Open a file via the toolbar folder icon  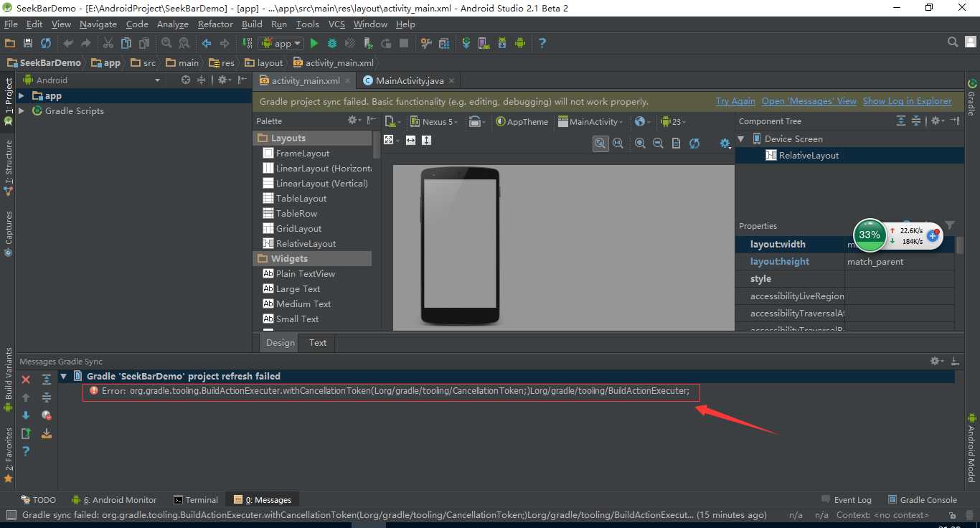[x=10, y=43]
